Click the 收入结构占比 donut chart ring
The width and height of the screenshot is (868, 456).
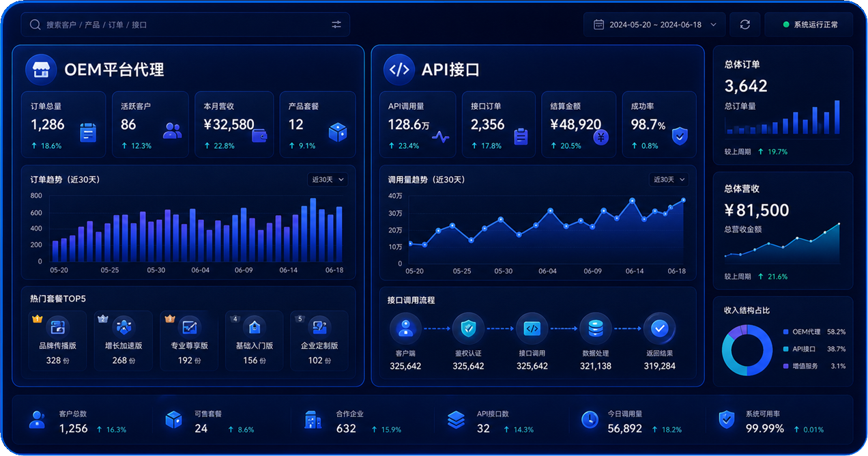coord(746,350)
